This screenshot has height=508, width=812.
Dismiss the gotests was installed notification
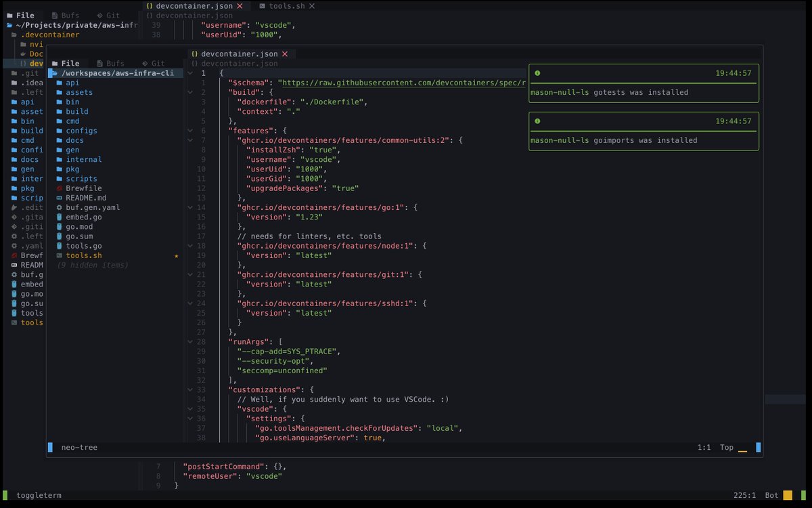644,83
